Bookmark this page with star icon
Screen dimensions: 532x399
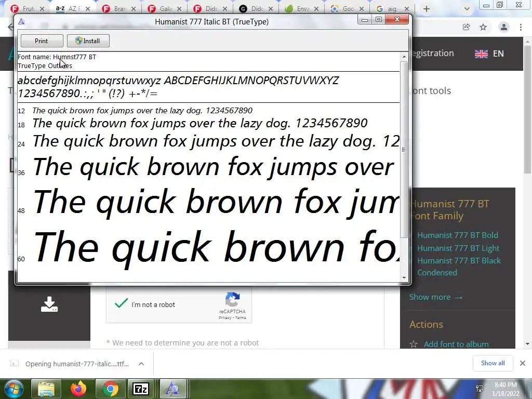tap(483, 27)
